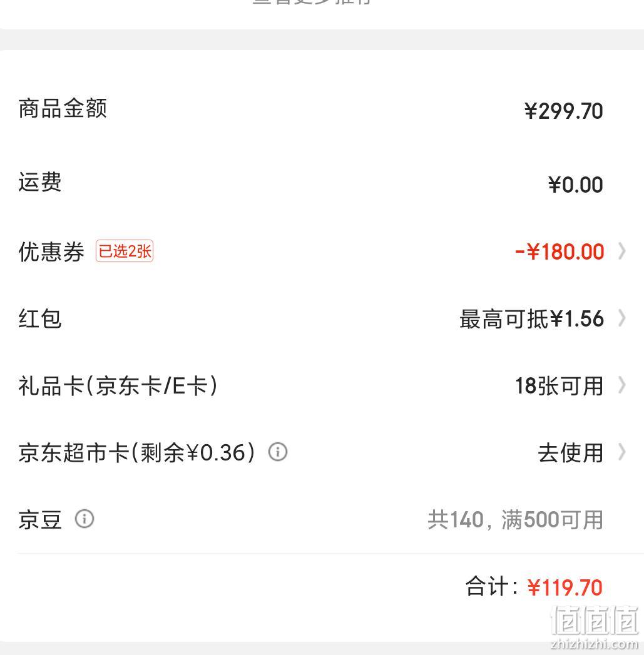
Task: Tap the 运费 ¥0.00 shipping fee
Action: click(x=575, y=185)
